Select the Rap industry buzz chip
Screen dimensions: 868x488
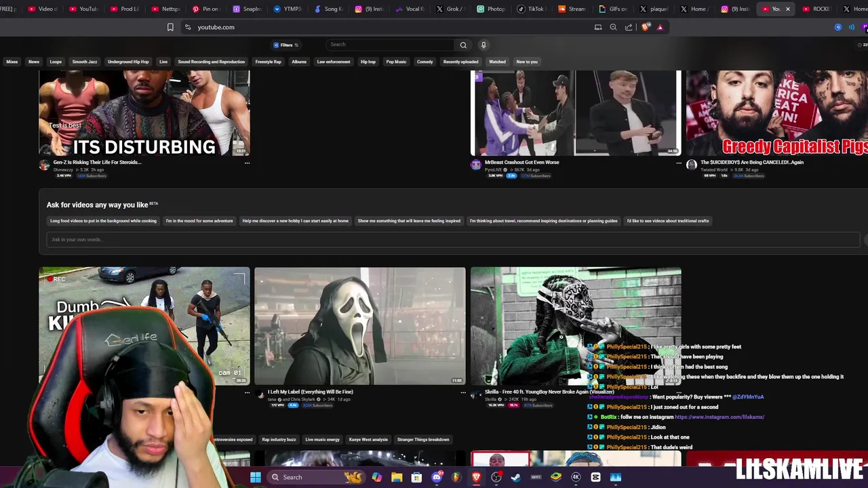coord(279,440)
